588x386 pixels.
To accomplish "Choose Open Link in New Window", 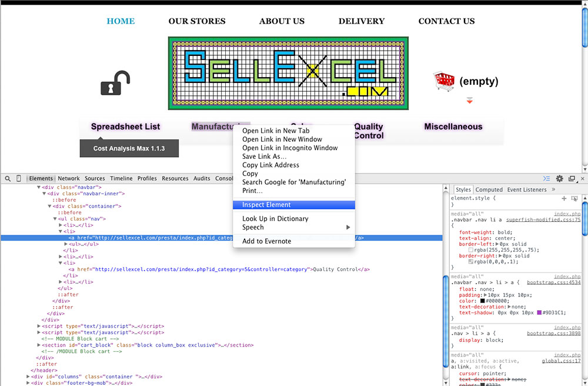I will click(294, 139).
